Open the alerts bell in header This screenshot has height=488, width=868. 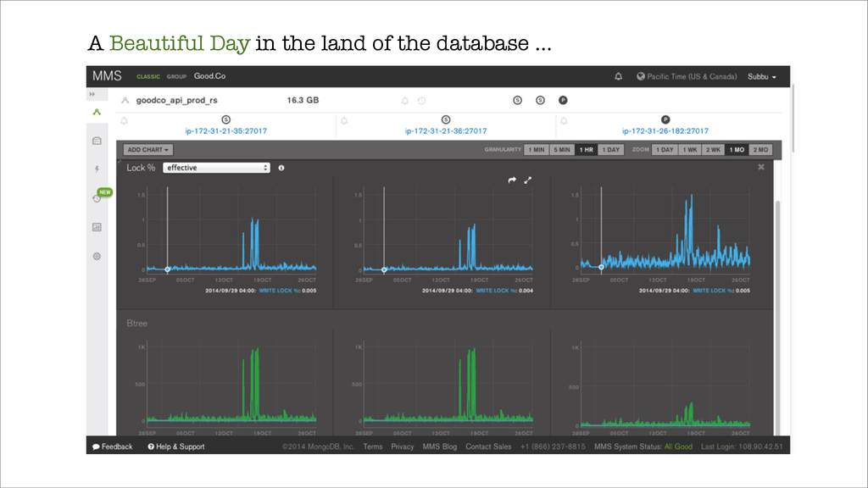pyautogui.click(x=618, y=76)
